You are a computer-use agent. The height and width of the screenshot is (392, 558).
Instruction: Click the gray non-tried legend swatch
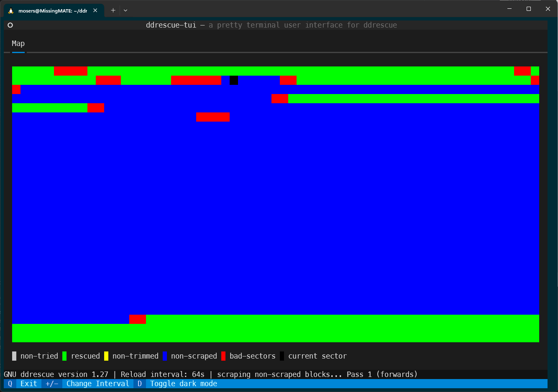tap(14, 356)
